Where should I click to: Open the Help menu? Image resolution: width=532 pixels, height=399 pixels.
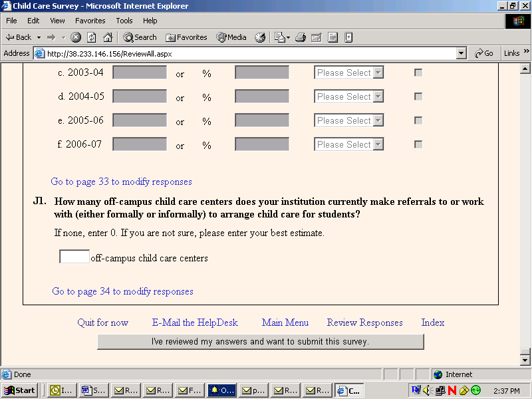coord(150,21)
